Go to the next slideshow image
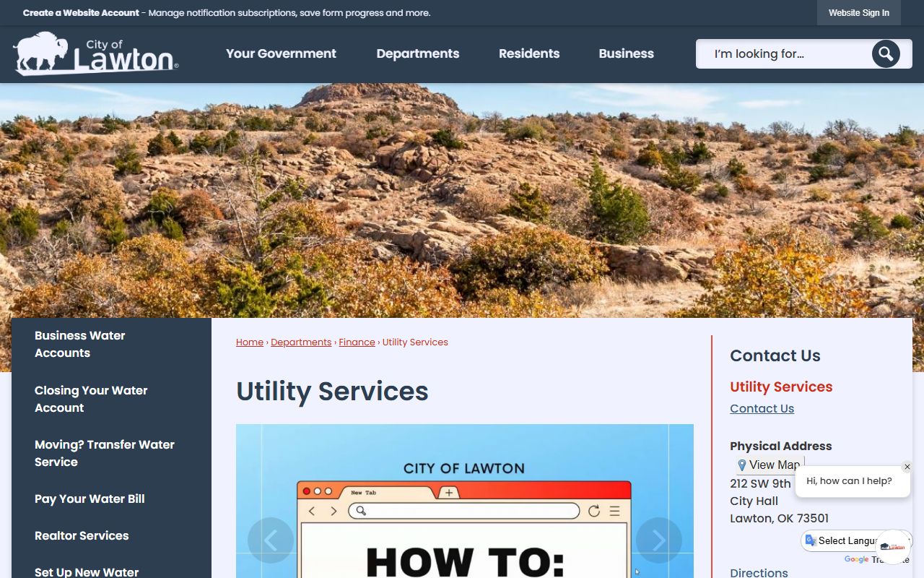 (x=658, y=540)
